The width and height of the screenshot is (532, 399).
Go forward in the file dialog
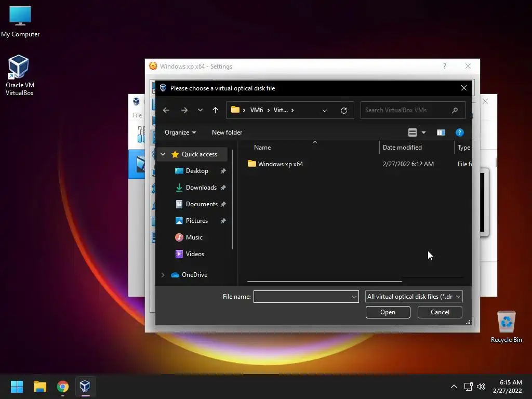[184, 110]
